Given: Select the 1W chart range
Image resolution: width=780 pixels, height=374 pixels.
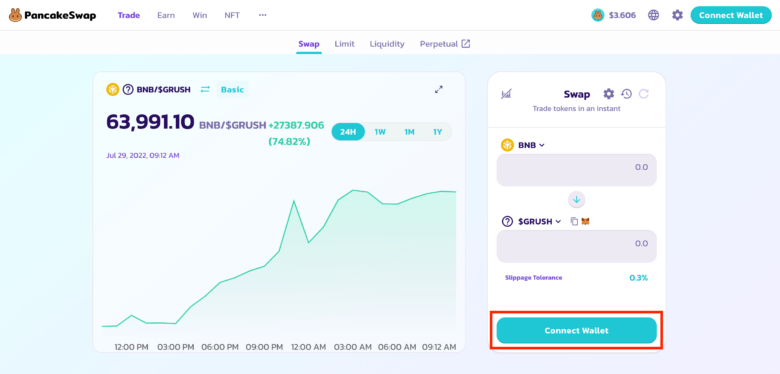Looking at the screenshot, I should [x=380, y=132].
